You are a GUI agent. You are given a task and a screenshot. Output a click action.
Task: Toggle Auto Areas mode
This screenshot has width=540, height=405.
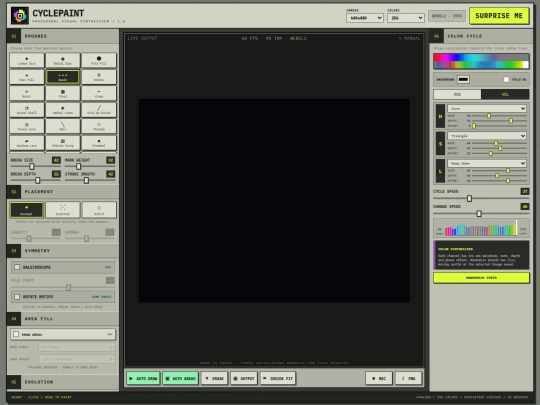pos(180,378)
